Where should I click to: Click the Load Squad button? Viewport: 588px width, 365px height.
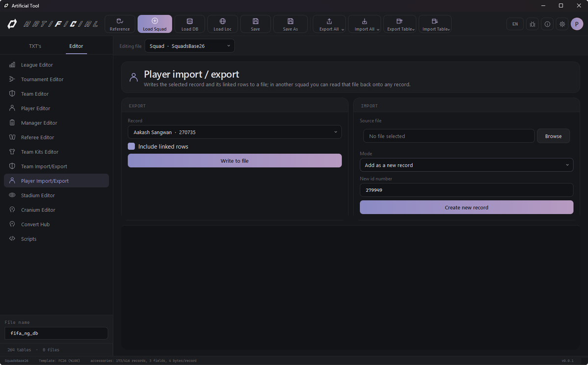point(155,24)
